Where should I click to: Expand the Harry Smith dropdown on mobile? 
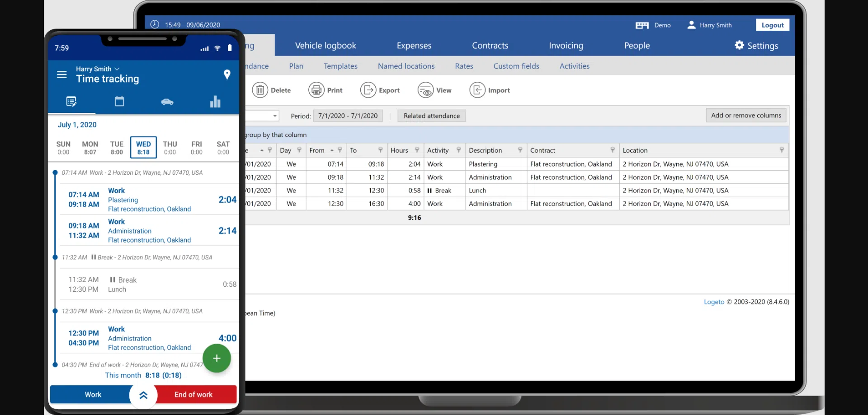96,69
